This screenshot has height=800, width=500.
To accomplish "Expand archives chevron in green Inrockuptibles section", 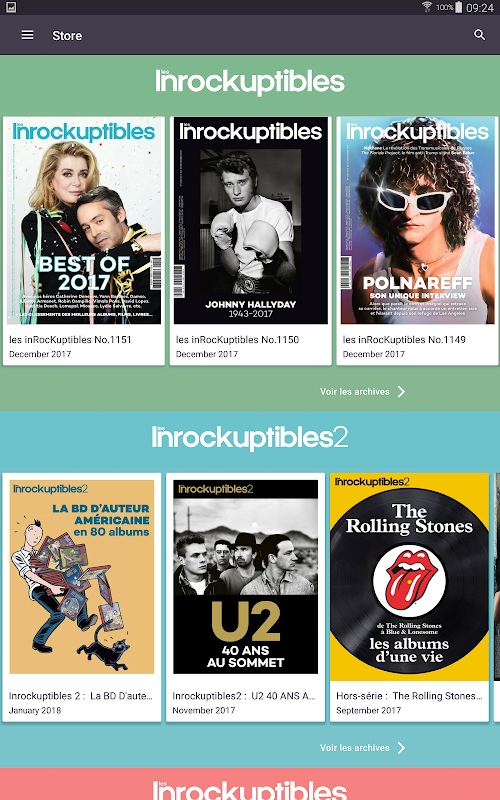I will click(x=402, y=391).
